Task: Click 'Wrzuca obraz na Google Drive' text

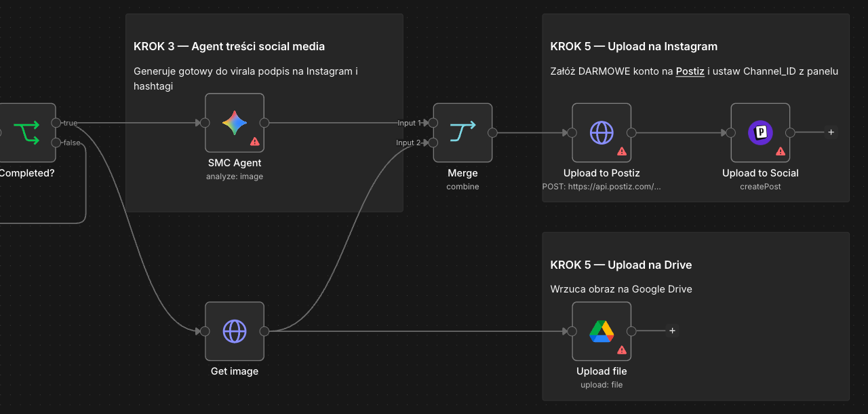Action: pos(621,289)
